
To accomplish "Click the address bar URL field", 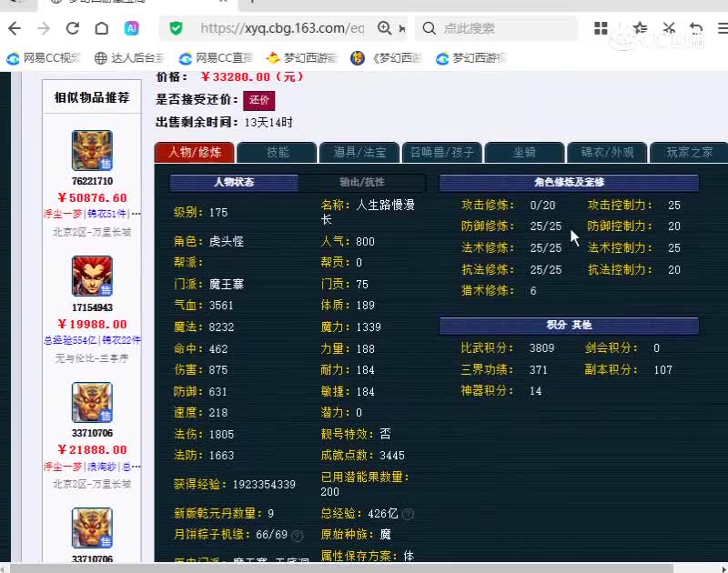I will (x=282, y=28).
